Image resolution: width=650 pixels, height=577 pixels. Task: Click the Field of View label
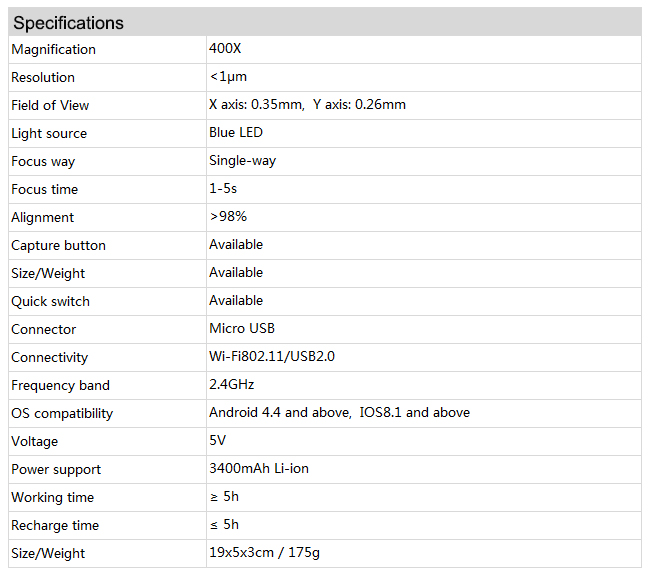(x=50, y=105)
